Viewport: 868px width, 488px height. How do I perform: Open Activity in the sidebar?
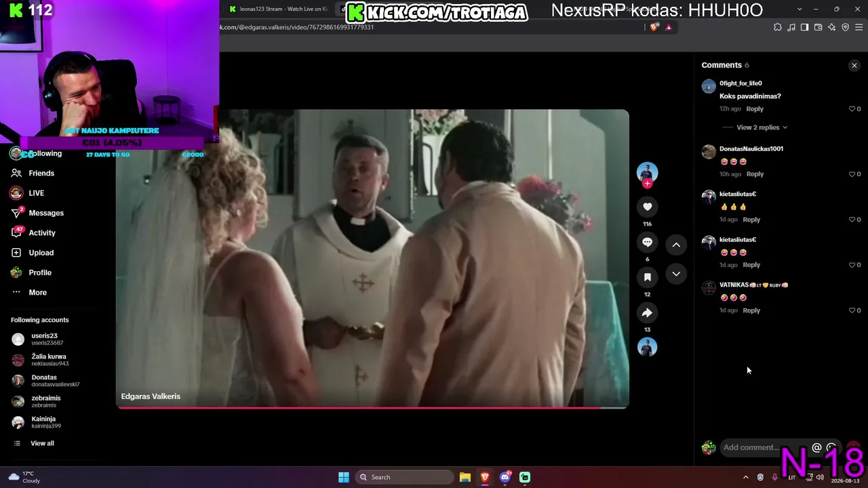41,232
